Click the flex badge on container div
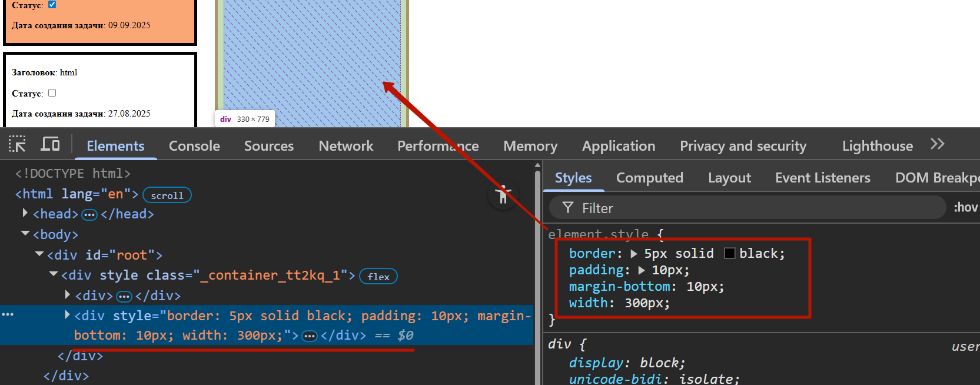 click(x=378, y=276)
